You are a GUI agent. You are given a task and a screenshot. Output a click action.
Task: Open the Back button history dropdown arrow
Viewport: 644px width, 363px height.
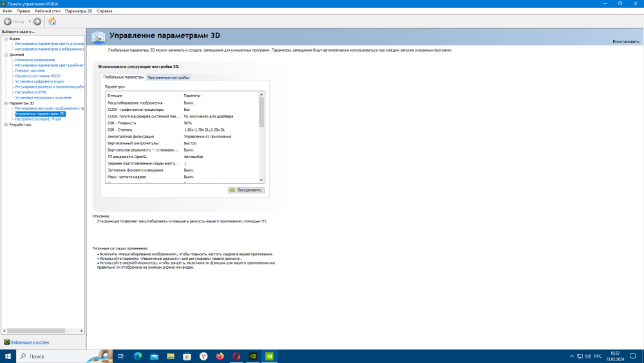tap(30, 21)
